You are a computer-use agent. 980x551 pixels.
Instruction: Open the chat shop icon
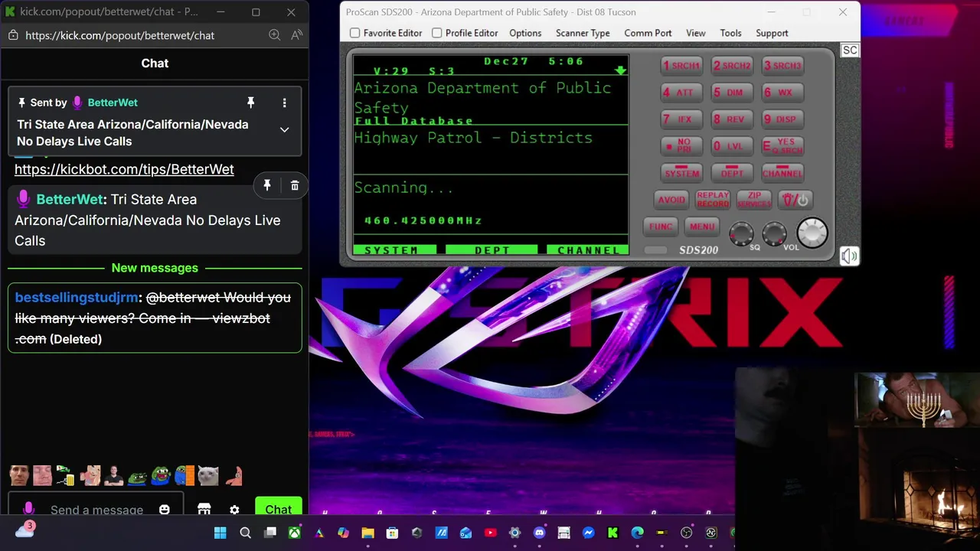204,510
